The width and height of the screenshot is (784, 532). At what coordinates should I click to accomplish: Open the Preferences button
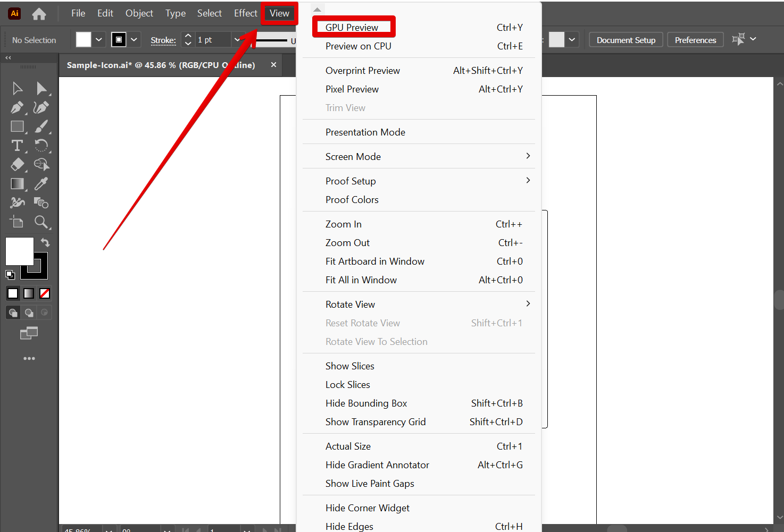(x=695, y=40)
